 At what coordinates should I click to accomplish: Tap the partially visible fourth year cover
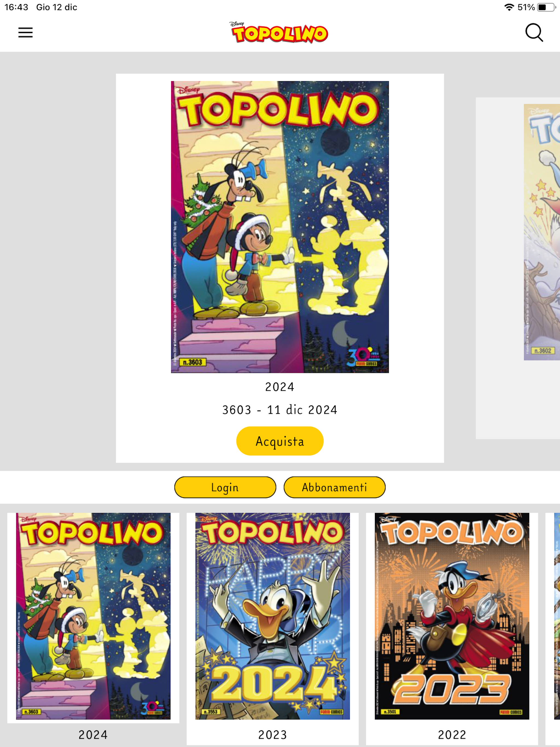[557, 616]
